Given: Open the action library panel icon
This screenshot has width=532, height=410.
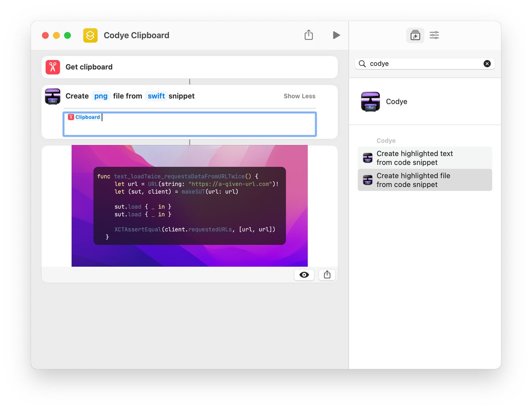Looking at the screenshot, I should tap(415, 35).
